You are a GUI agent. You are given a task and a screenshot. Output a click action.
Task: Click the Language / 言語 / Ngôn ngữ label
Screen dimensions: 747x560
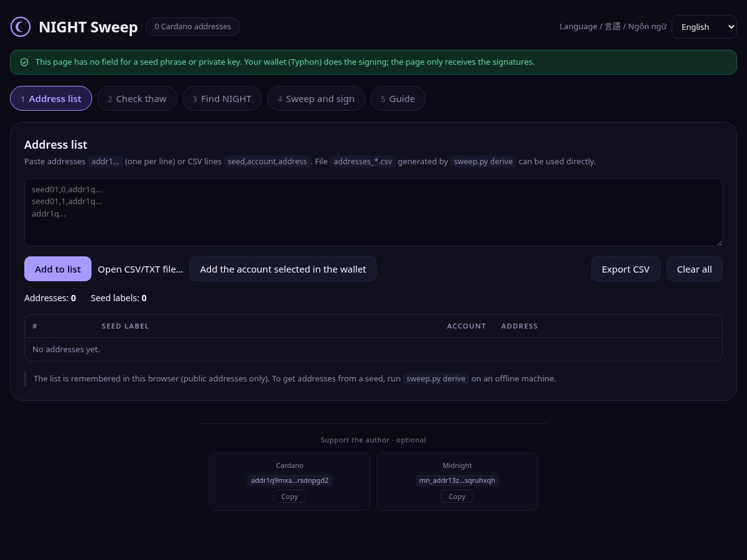(613, 27)
